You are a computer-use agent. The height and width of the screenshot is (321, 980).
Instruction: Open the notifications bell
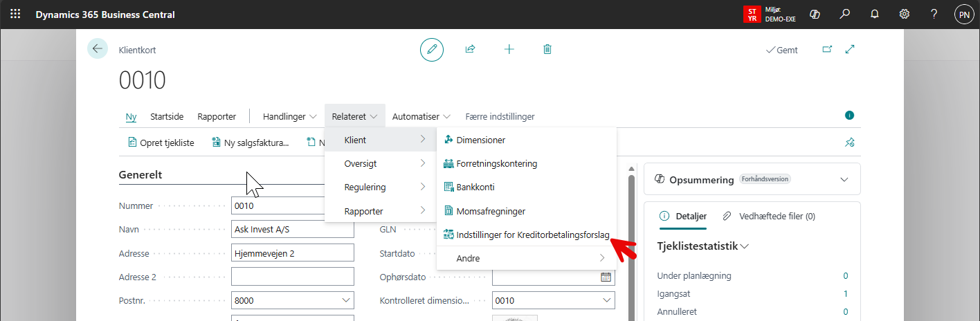pyautogui.click(x=874, y=15)
